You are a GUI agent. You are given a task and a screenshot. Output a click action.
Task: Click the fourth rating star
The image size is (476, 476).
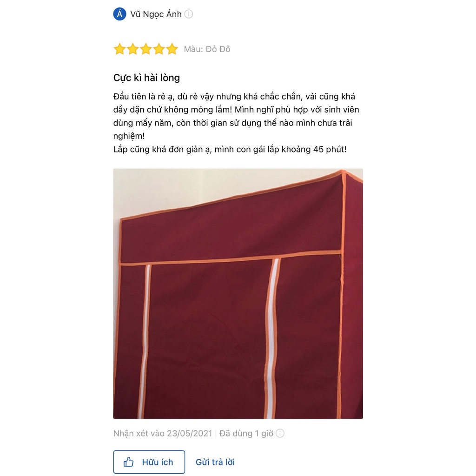pos(159,49)
